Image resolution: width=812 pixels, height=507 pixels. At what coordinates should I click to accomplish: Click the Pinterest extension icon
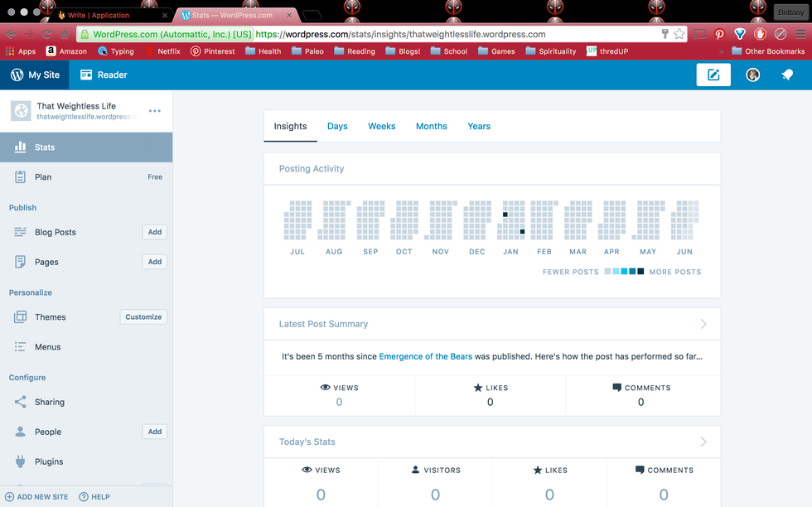(720, 34)
